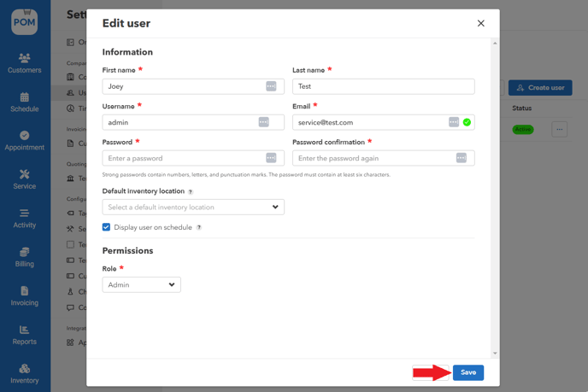Open the Role dropdown set to Admin
The image size is (588, 392).
(x=141, y=284)
